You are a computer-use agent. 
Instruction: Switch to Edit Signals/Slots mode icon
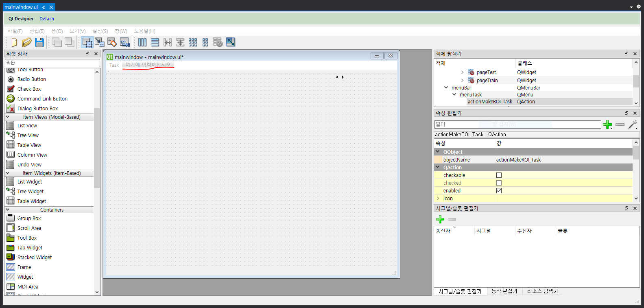[x=100, y=42]
